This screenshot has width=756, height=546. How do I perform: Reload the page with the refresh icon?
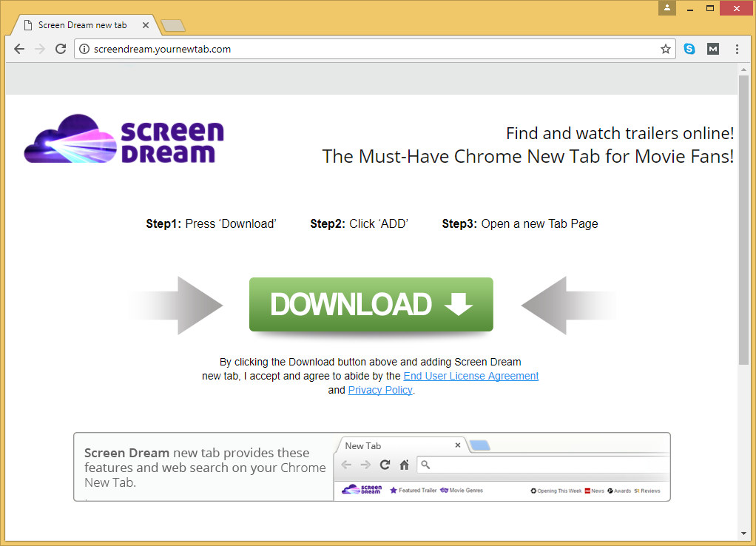tap(61, 49)
